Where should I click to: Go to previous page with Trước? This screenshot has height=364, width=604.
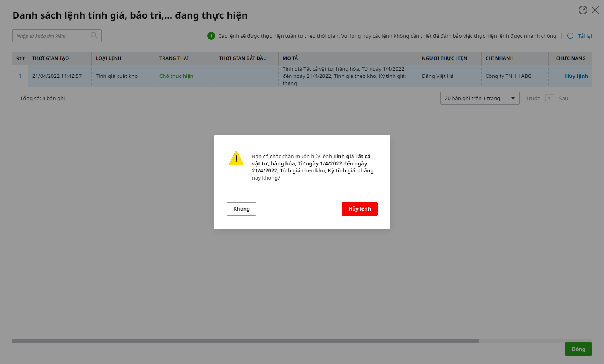tap(533, 98)
